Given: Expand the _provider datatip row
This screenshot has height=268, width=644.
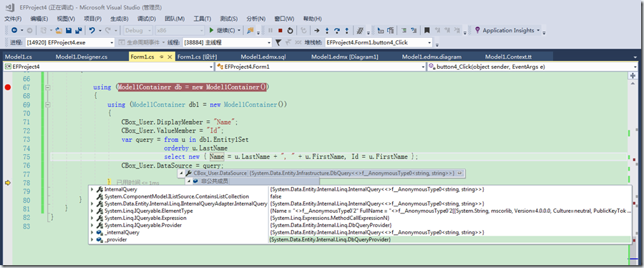Looking at the screenshot, I should click(x=92, y=239).
